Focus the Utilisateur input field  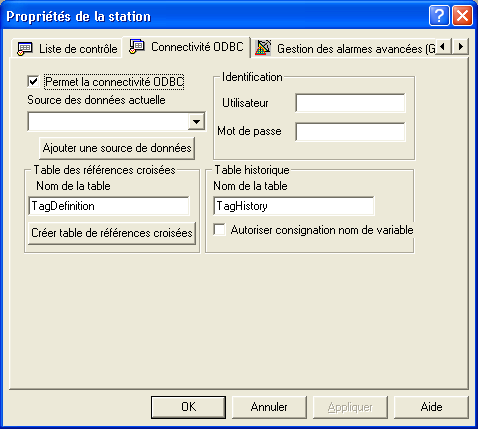[350, 103]
